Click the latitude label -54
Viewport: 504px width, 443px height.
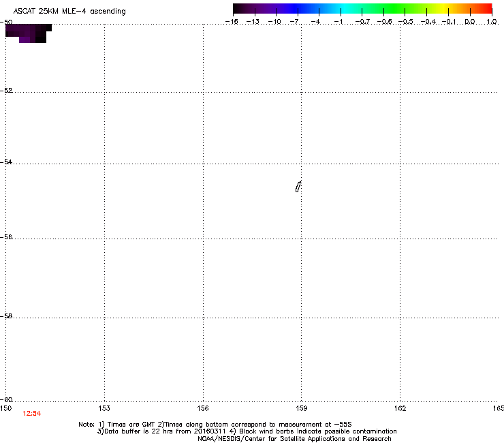pyautogui.click(x=6, y=162)
